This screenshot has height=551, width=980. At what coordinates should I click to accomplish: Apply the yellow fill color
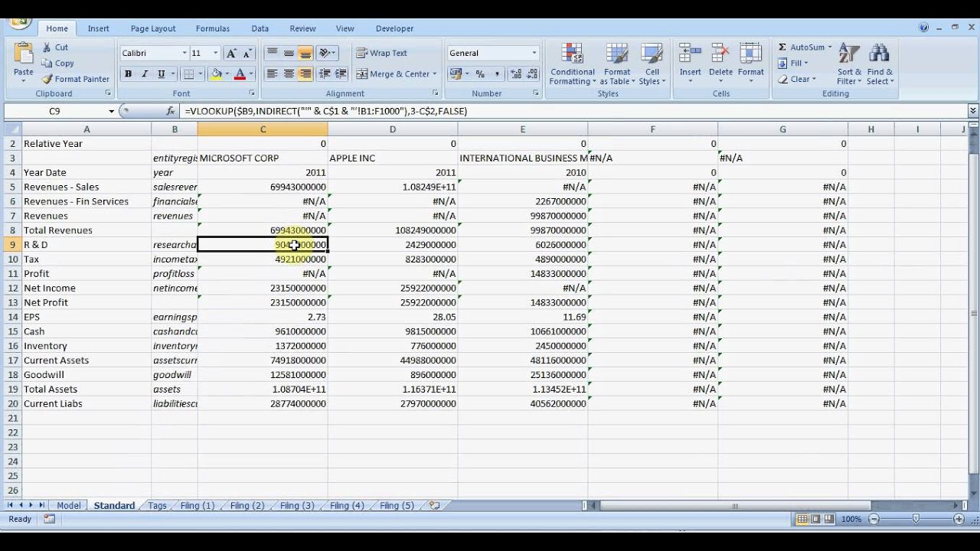pyautogui.click(x=216, y=74)
